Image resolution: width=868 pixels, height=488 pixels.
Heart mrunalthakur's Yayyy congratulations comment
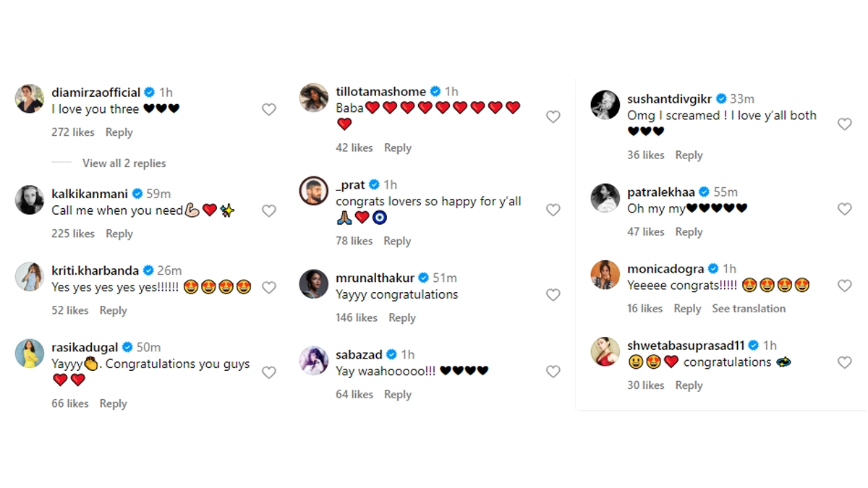553,295
